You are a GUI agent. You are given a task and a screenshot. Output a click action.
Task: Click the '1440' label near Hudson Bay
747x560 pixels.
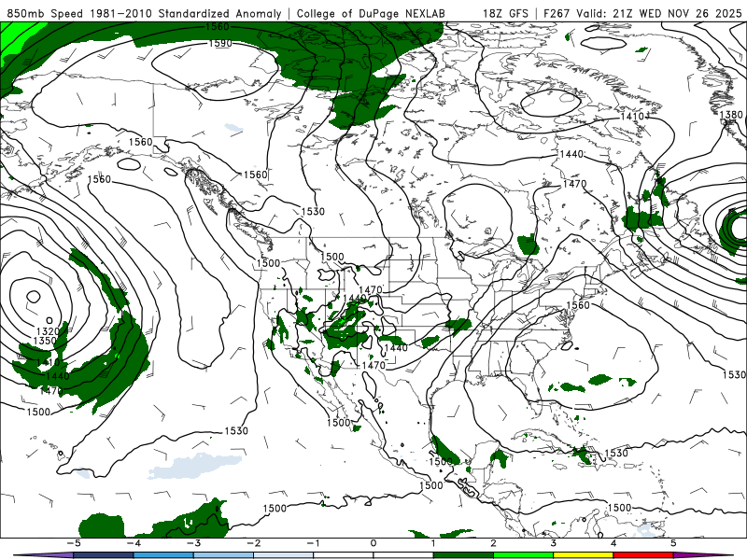(x=571, y=154)
